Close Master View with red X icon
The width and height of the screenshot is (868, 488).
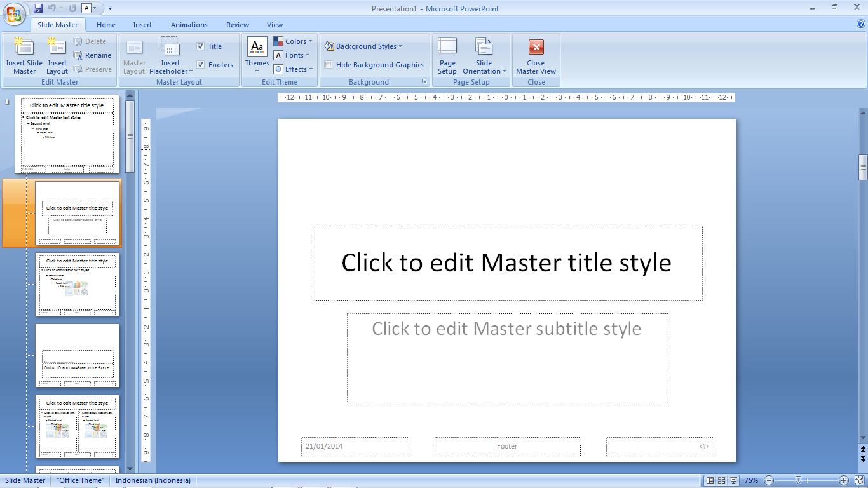536,48
